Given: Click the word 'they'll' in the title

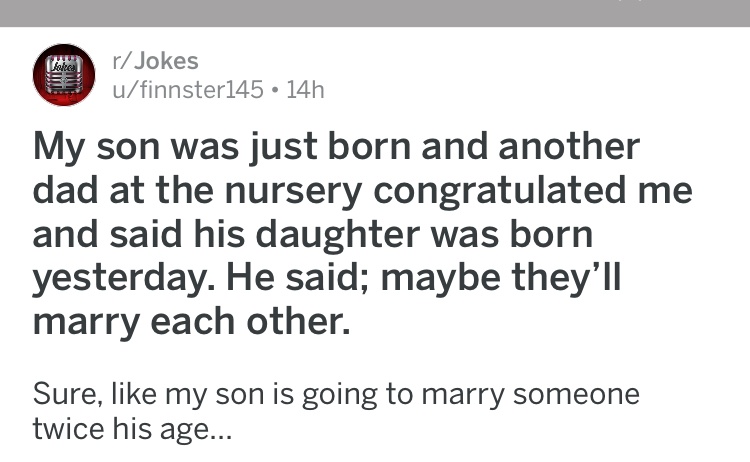Looking at the screenshot, I should [x=566, y=278].
